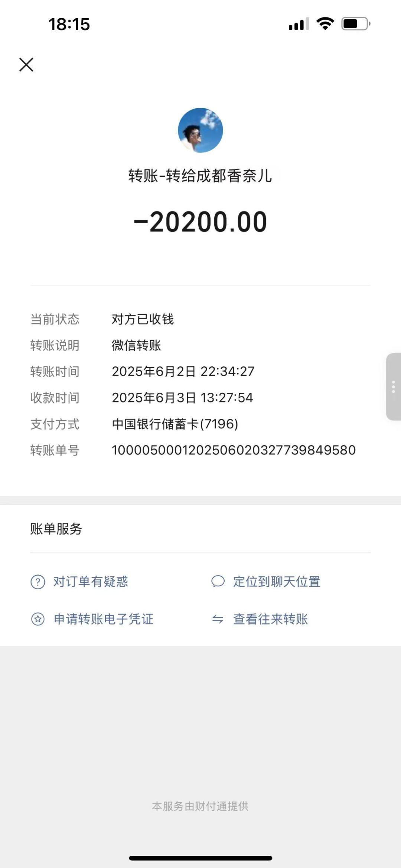Tap the home indicator bar at bottom
The height and width of the screenshot is (868, 401).
tap(200, 858)
